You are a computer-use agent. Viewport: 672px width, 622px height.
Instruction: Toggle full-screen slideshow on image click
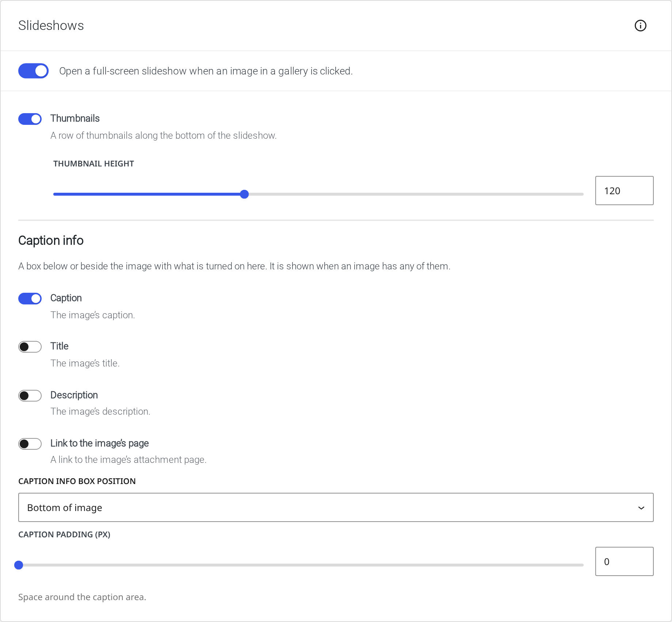pyautogui.click(x=33, y=71)
